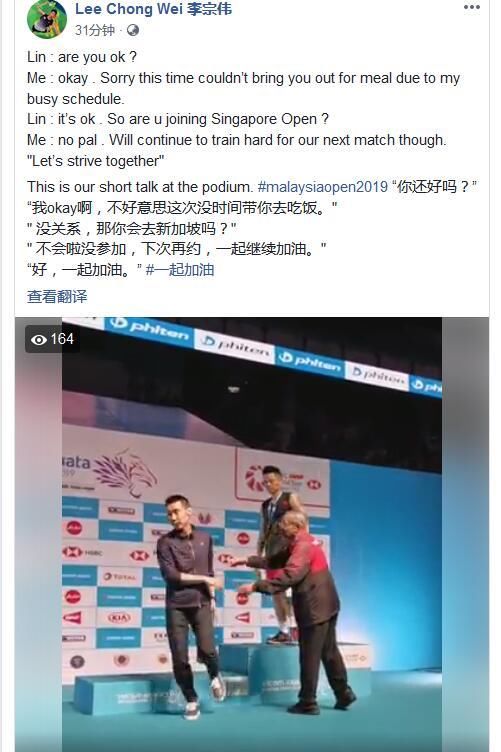The image size is (501, 752).
Task: Click the "Let's strive together" text line
Action: point(96,161)
